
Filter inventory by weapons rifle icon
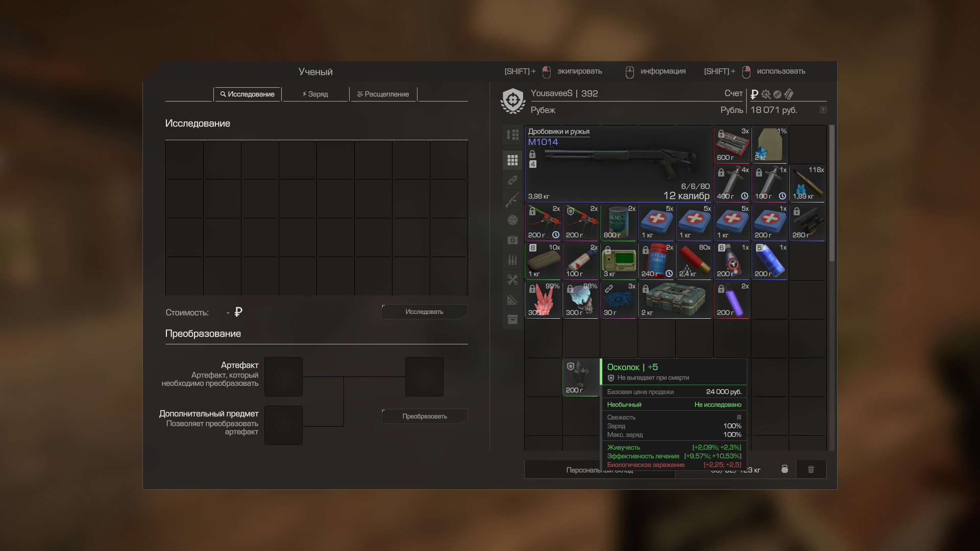[512, 200]
